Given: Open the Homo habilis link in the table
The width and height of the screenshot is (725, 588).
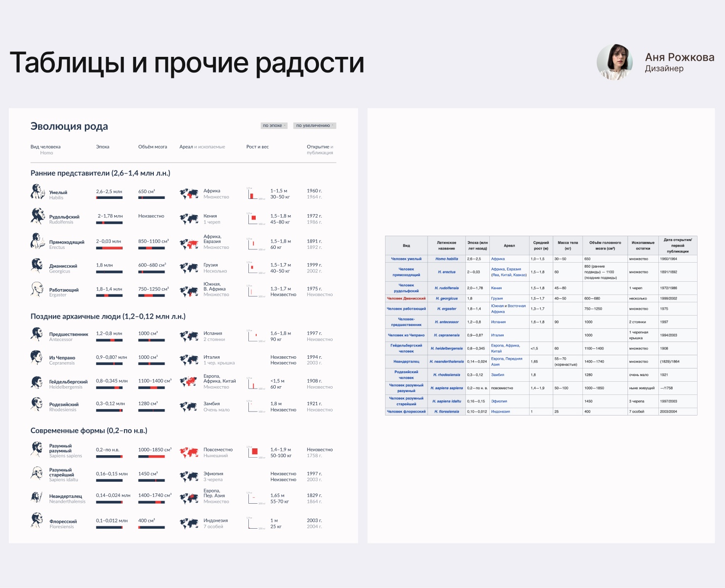Looking at the screenshot, I should point(446,258).
